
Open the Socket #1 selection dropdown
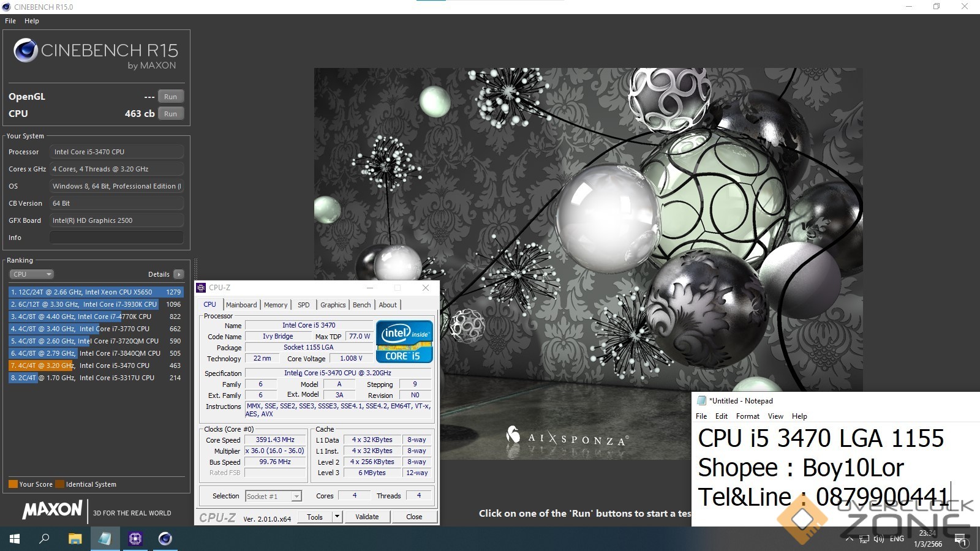coord(273,497)
